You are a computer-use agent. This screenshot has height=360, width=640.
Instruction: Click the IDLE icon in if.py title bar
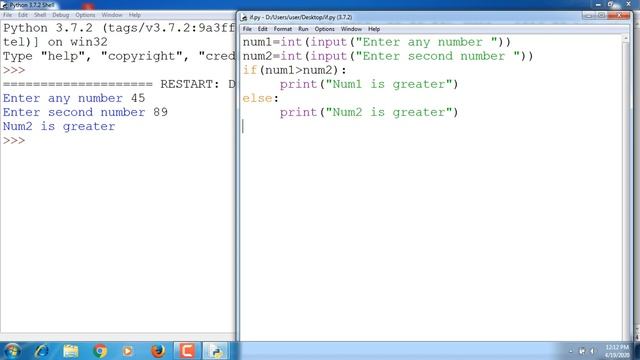click(244, 17)
